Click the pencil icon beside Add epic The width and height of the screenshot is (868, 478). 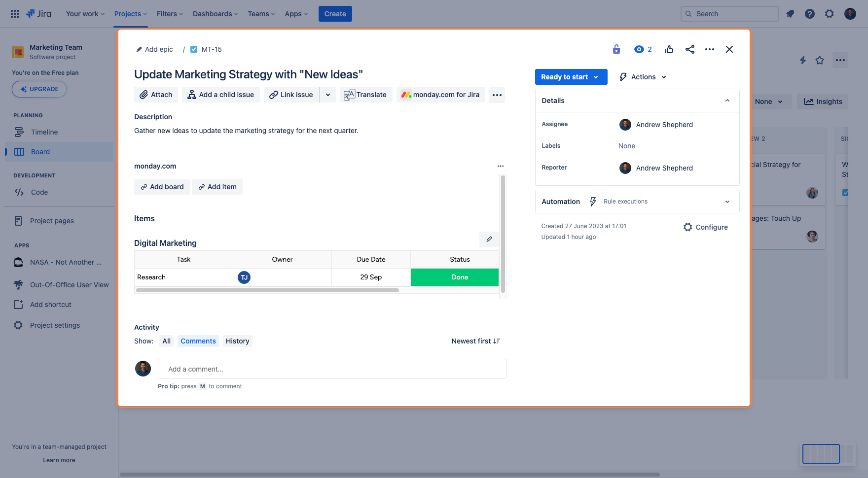[139, 49]
